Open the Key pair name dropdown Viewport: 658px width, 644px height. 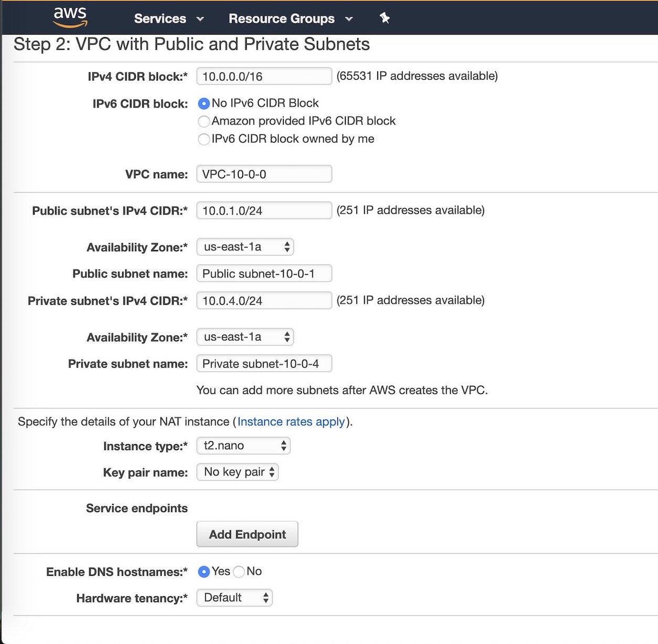click(x=238, y=472)
